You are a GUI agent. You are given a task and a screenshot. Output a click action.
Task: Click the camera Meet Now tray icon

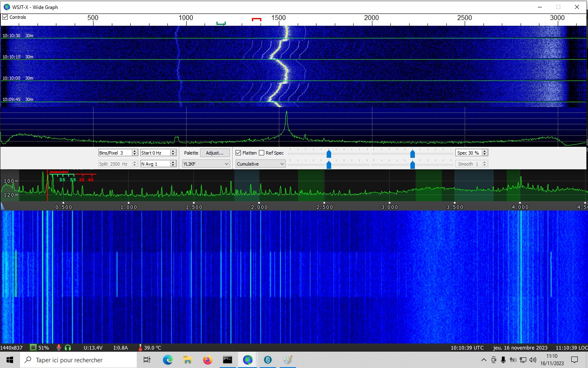(x=494, y=360)
